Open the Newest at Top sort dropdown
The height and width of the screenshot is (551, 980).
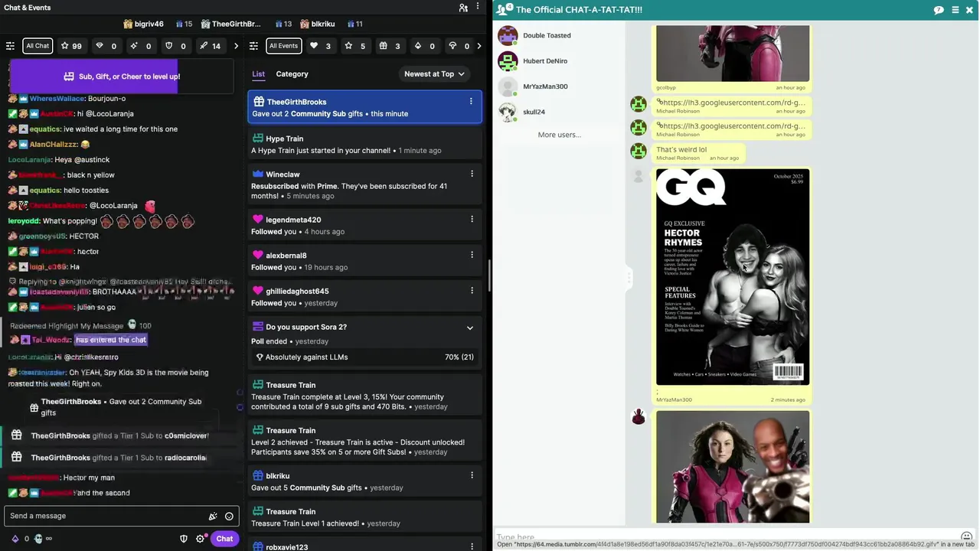pyautogui.click(x=434, y=74)
